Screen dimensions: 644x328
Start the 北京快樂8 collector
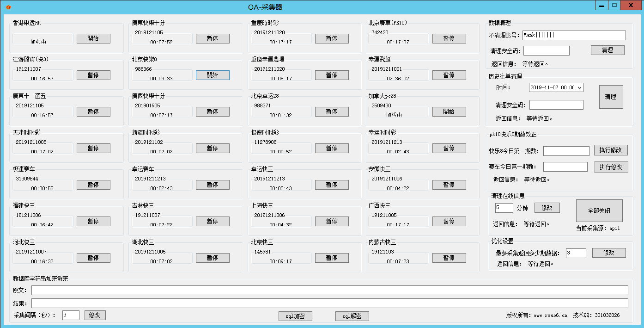coord(213,75)
